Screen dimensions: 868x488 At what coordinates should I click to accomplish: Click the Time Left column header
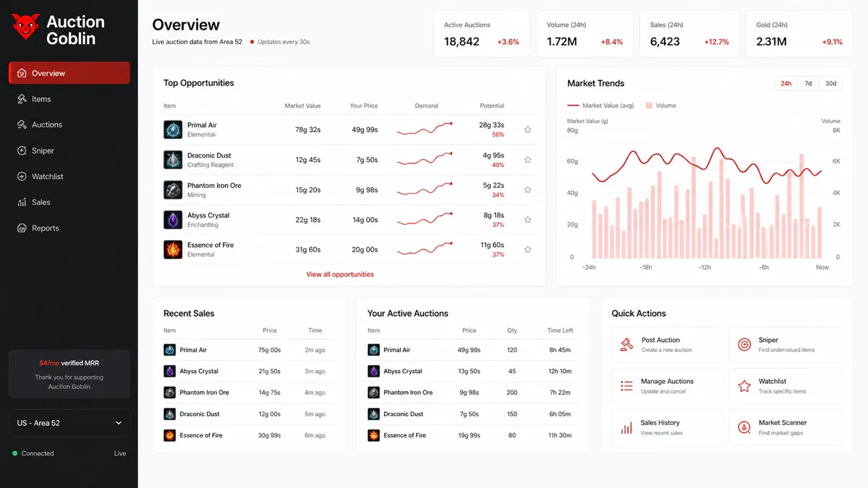[x=560, y=330]
